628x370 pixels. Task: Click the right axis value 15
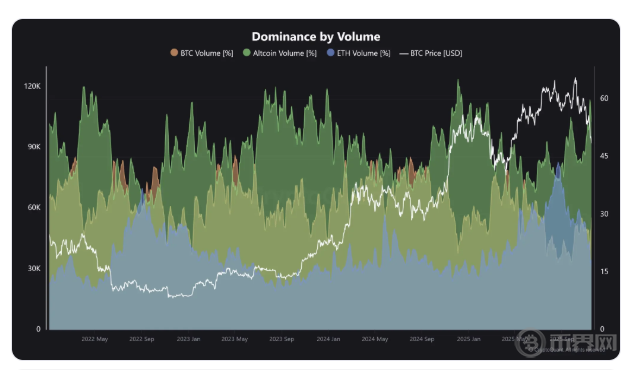pos(604,271)
